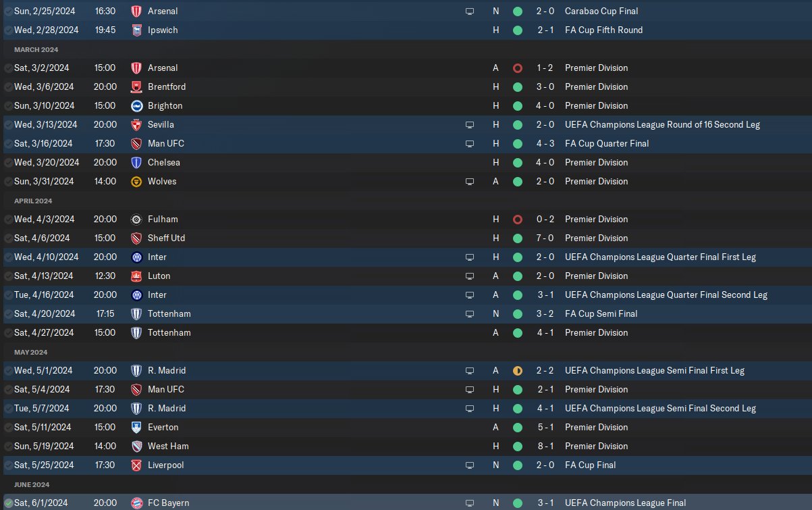
Task: Open the Chelsea team link
Action: (x=163, y=162)
